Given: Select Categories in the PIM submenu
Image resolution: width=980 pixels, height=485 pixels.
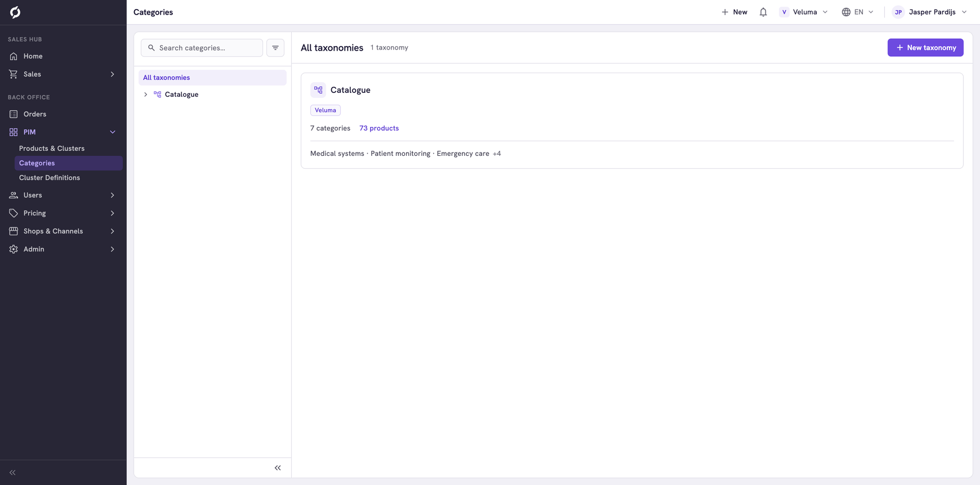Looking at the screenshot, I should point(69,163).
